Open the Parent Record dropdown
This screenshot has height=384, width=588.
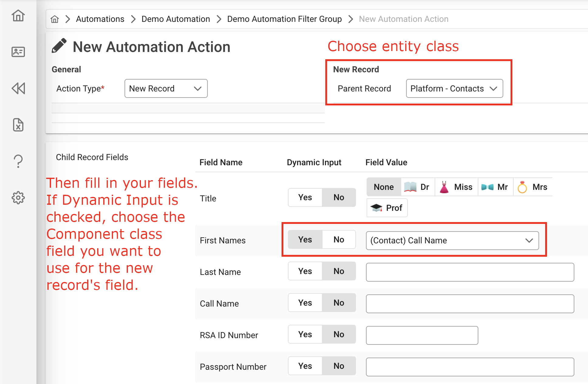tap(454, 88)
